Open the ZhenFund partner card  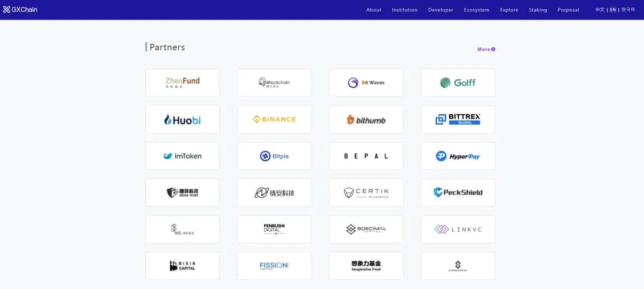(x=183, y=83)
